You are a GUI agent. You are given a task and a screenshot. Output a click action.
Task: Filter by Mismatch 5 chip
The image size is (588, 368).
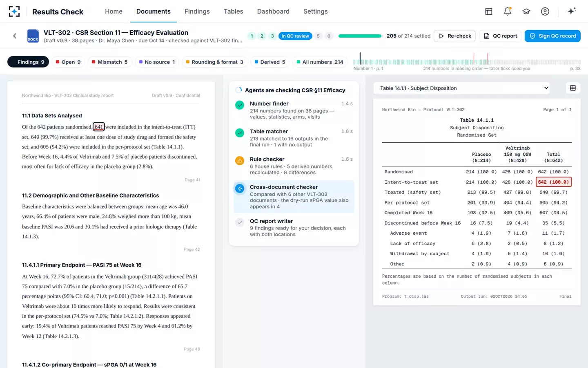click(109, 62)
